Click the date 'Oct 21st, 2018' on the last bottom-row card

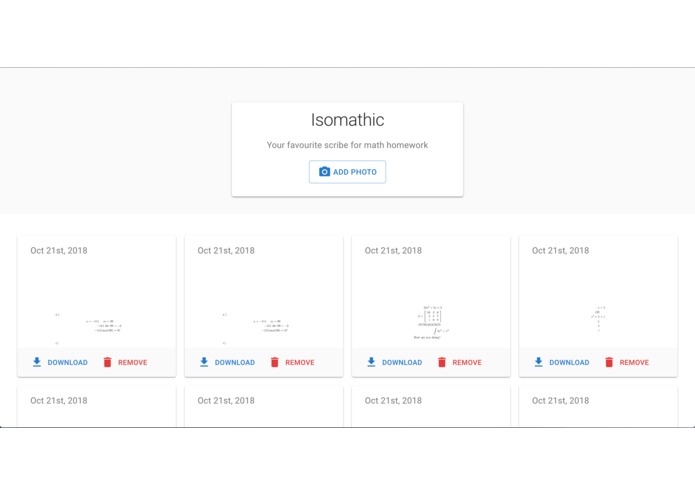(x=560, y=401)
